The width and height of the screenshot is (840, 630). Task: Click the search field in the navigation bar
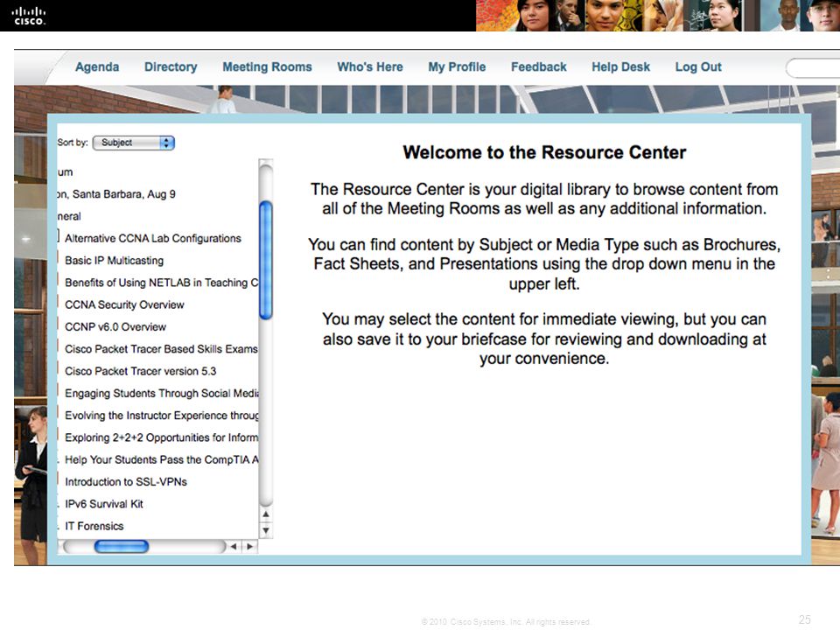(x=813, y=68)
